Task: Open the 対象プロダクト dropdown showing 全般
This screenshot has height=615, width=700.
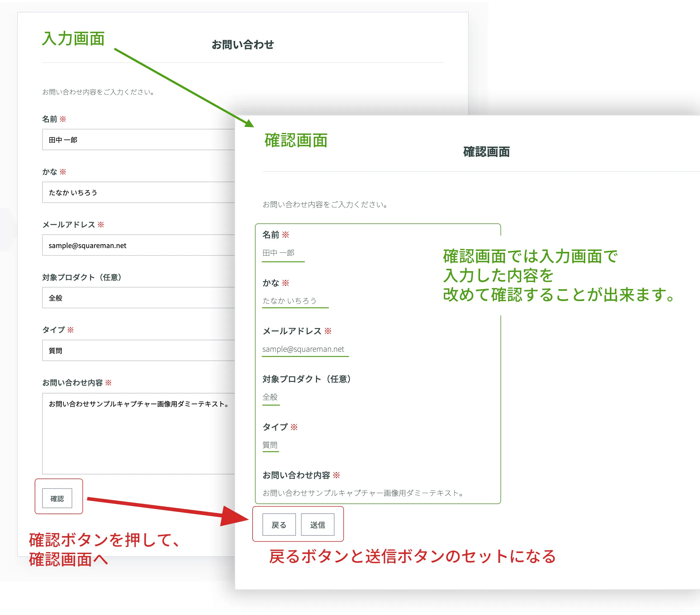Action: click(138, 298)
